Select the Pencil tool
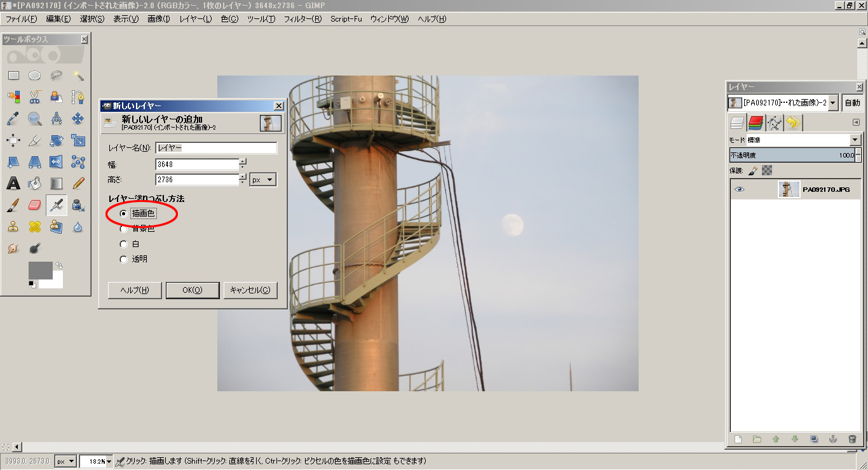 click(x=78, y=184)
